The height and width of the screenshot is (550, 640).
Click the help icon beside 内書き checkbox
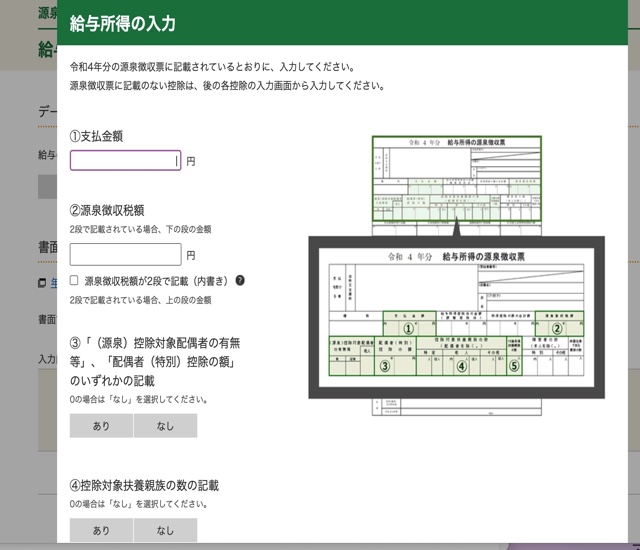tap(240, 281)
